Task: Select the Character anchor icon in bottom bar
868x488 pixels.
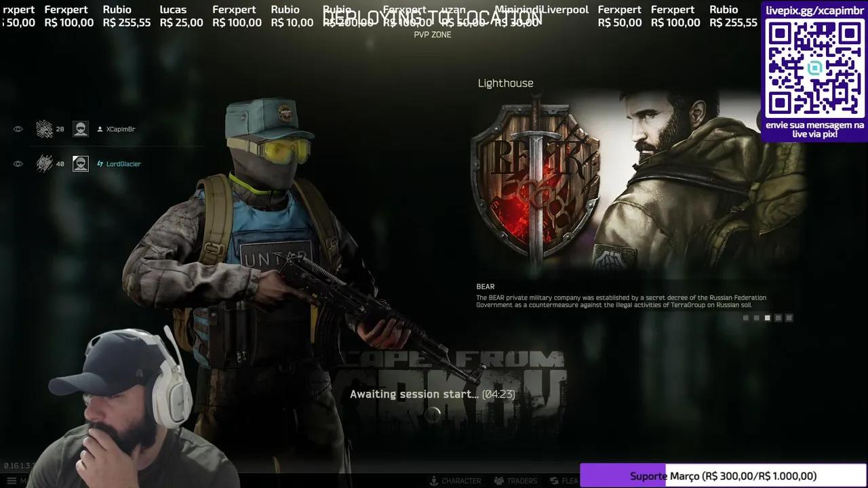Action: pos(433,480)
